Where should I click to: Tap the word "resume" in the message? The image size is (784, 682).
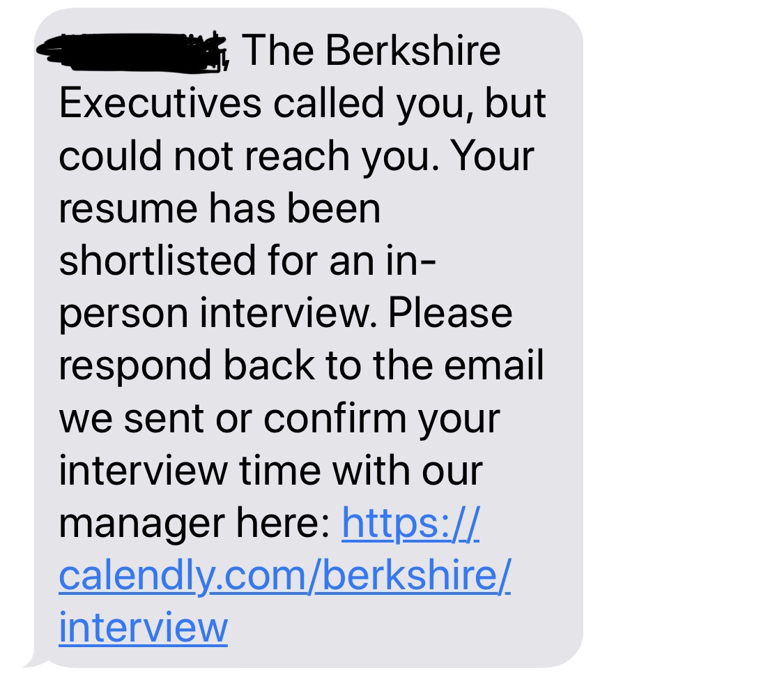(128, 209)
